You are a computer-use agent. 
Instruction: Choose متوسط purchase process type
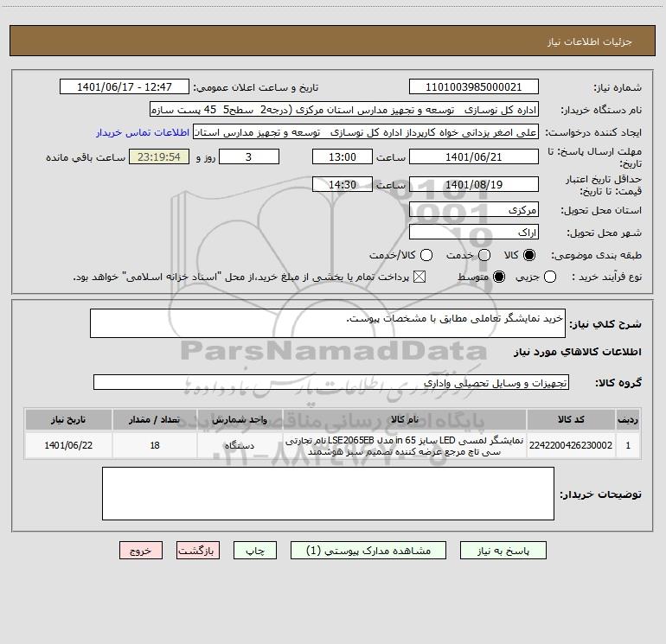(x=499, y=277)
